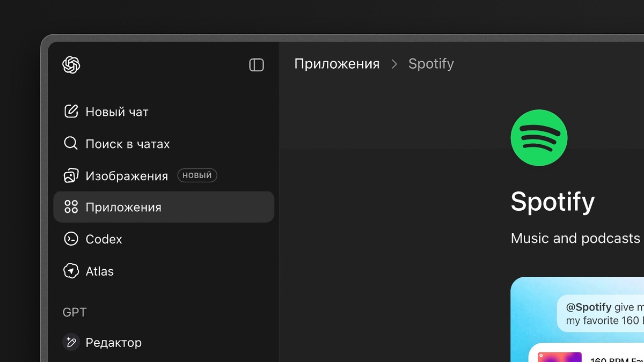Open Поиск в чатах
This screenshot has width=644, height=362.
pos(163,144)
